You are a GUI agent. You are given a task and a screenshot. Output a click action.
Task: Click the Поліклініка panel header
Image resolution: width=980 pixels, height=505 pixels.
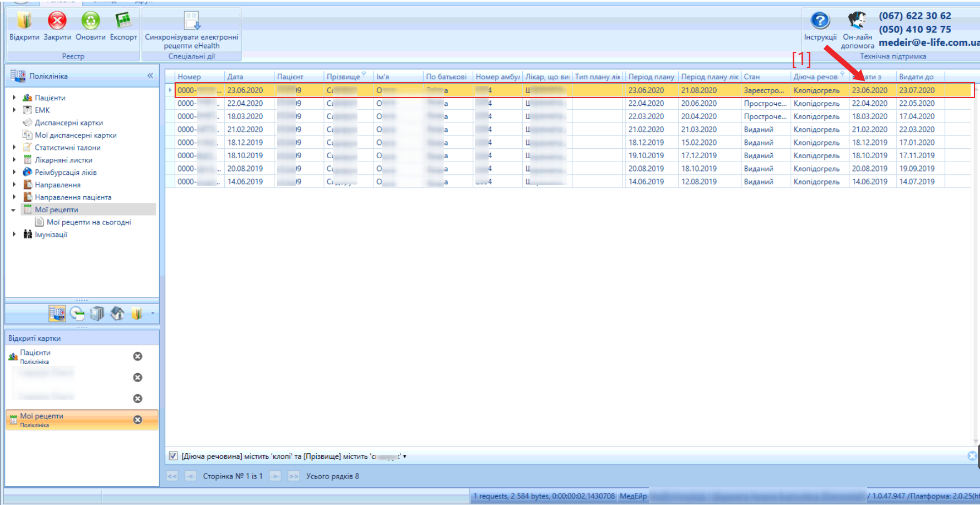point(82,76)
